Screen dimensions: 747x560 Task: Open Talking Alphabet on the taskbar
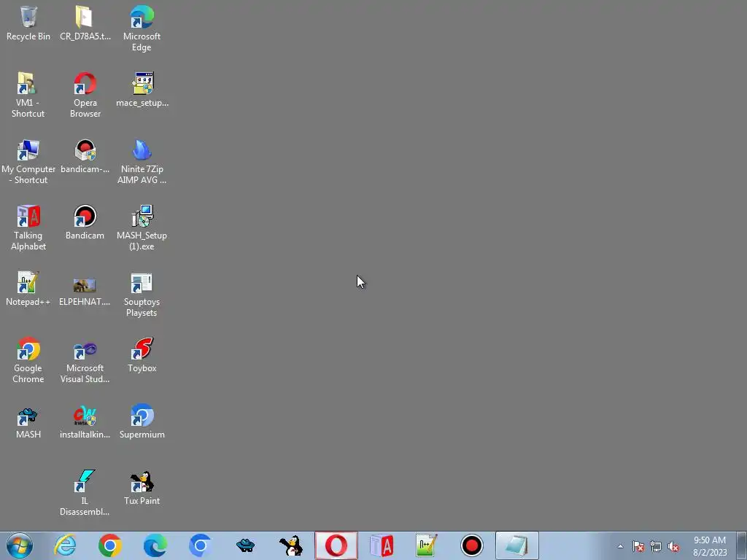pyautogui.click(x=381, y=545)
